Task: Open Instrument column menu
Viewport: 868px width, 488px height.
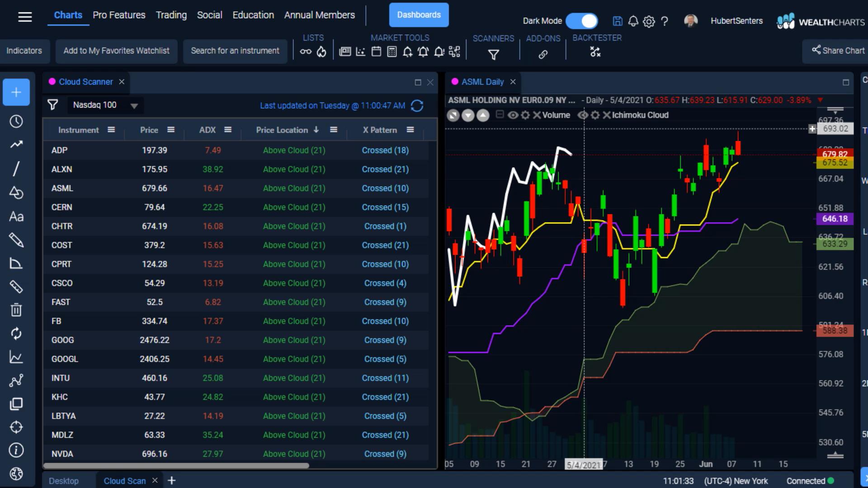Action: (x=111, y=130)
